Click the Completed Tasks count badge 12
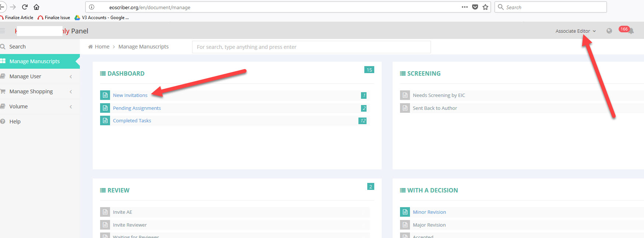 [x=362, y=120]
